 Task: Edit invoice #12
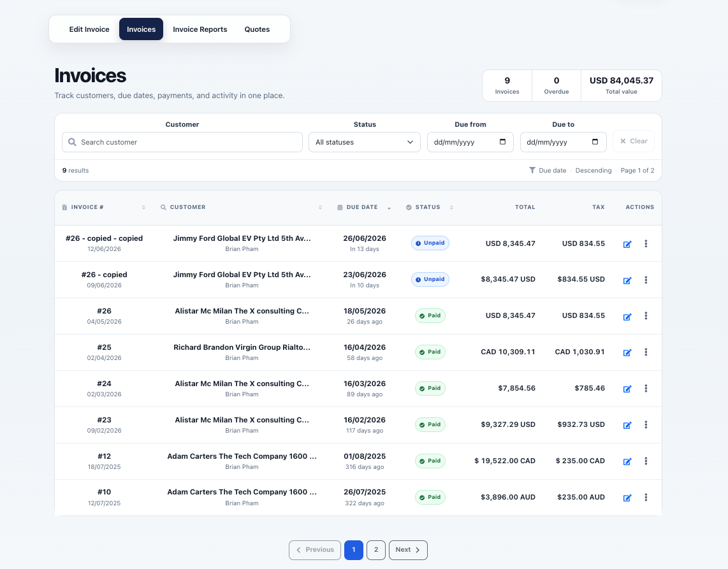pos(627,461)
